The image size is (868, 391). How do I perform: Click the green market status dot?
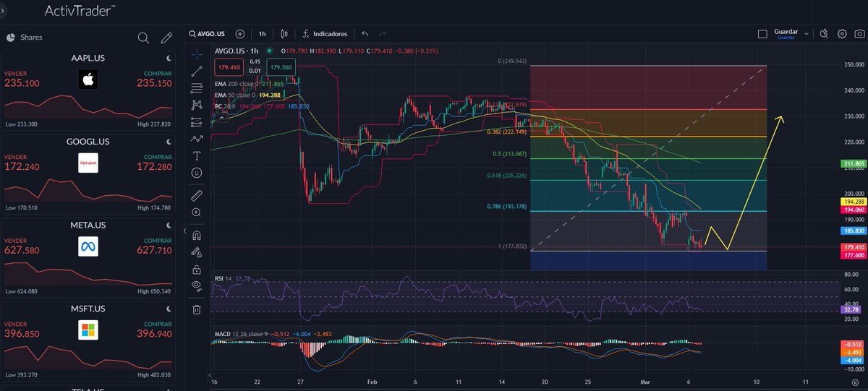coord(269,51)
